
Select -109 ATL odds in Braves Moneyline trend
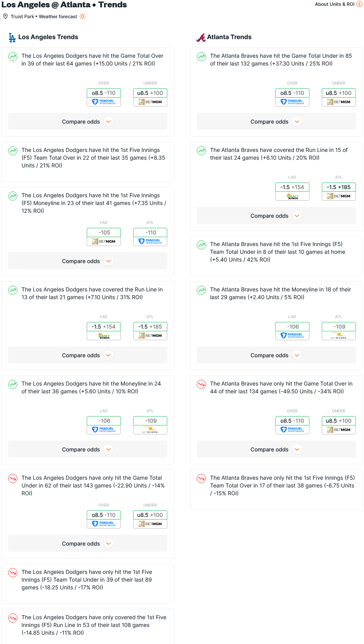(x=339, y=327)
